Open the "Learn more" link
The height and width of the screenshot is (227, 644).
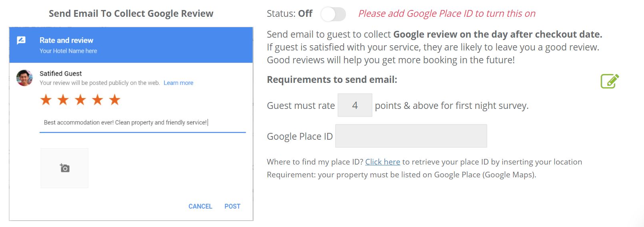(x=178, y=83)
